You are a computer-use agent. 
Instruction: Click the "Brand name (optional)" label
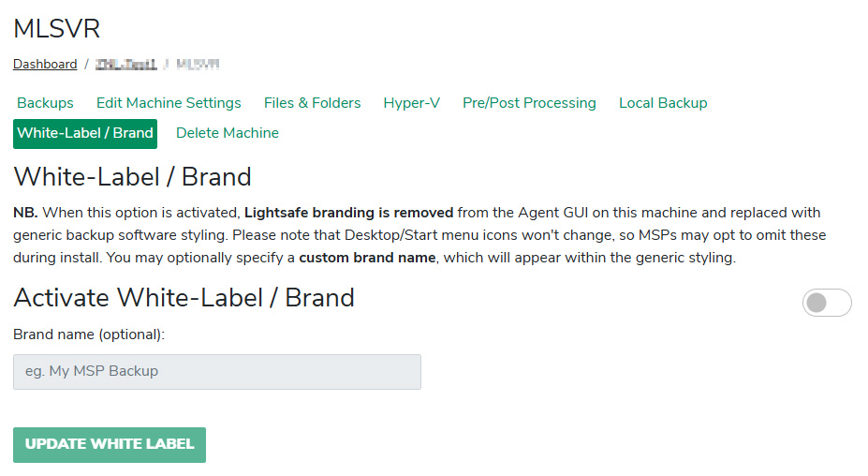coord(89,334)
